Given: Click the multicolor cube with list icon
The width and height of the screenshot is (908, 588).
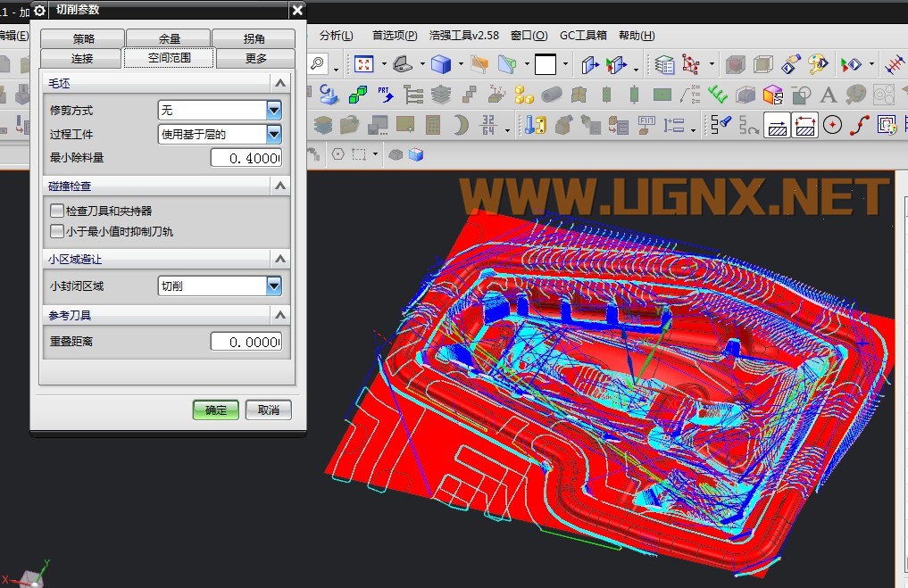Looking at the screenshot, I should pyautogui.click(x=772, y=95).
